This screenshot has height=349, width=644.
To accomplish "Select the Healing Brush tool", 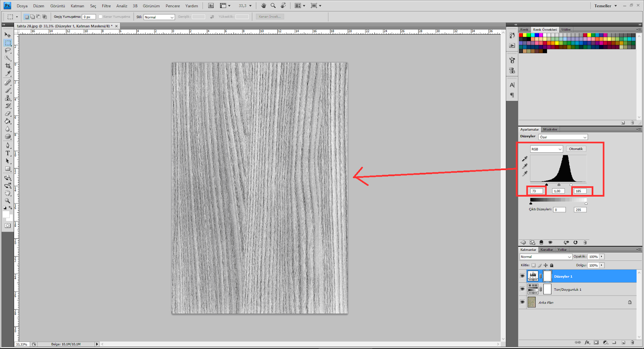I will click(8, 82).
